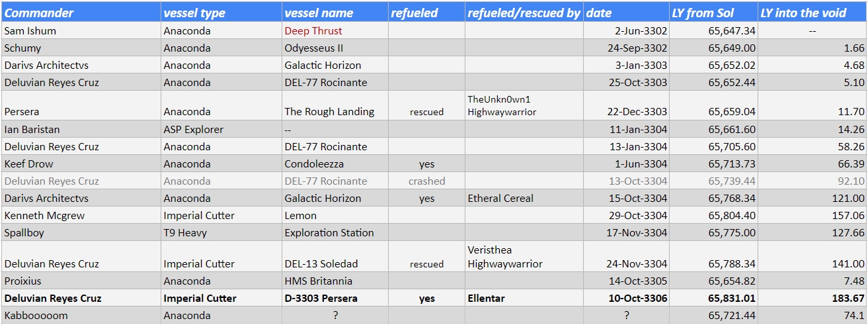
Task: Select the vessel type column header
Action: tap(221, 12)
